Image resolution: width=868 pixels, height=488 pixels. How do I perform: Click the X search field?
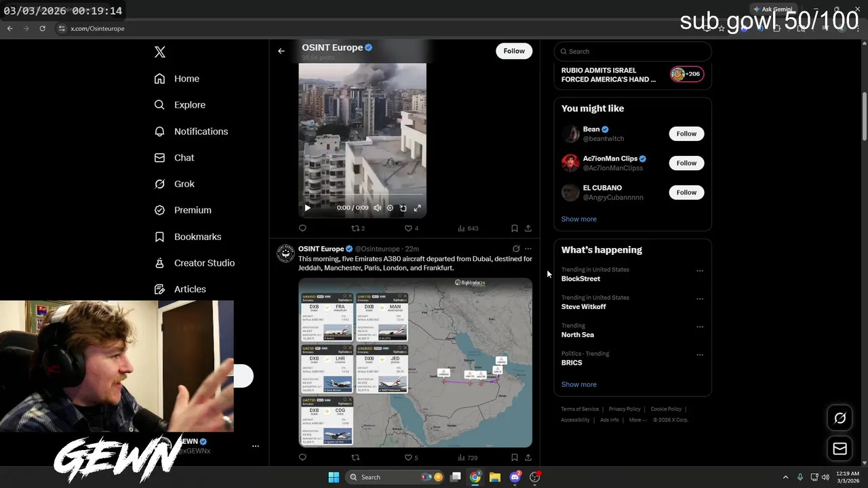(633, 52)
